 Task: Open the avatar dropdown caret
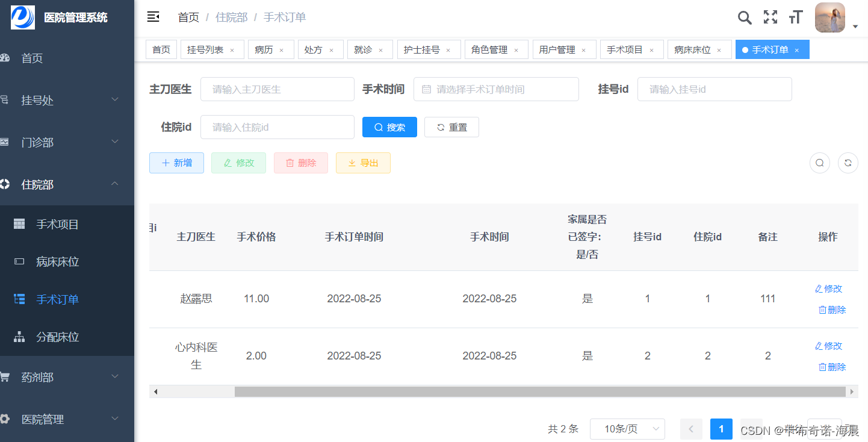855,26
